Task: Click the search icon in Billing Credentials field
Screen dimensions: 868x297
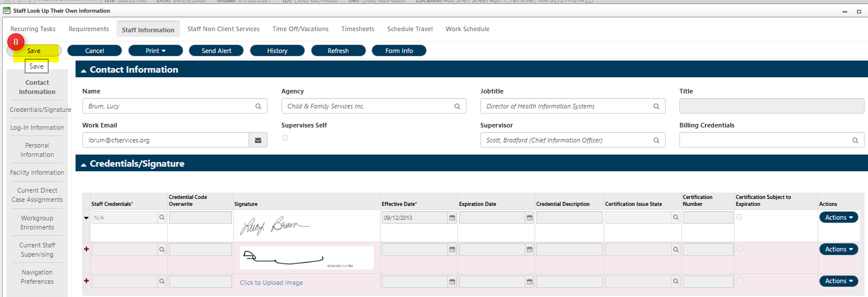Action: (855, 140)
